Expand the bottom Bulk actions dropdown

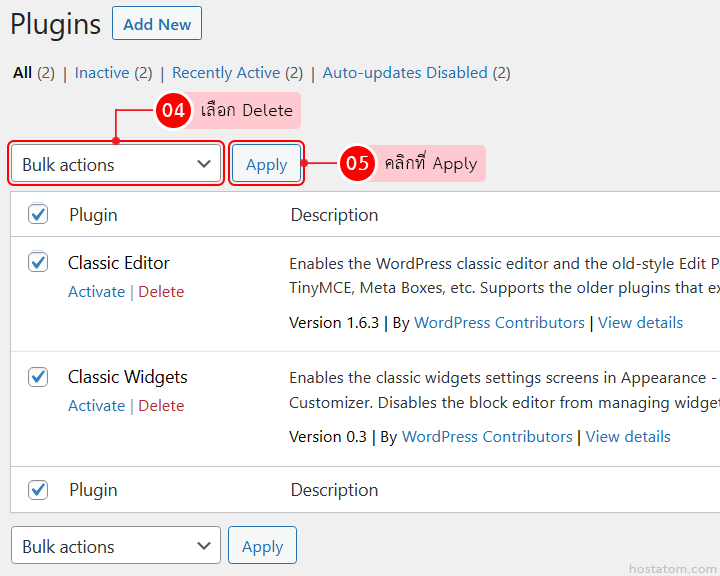(116, 547)
